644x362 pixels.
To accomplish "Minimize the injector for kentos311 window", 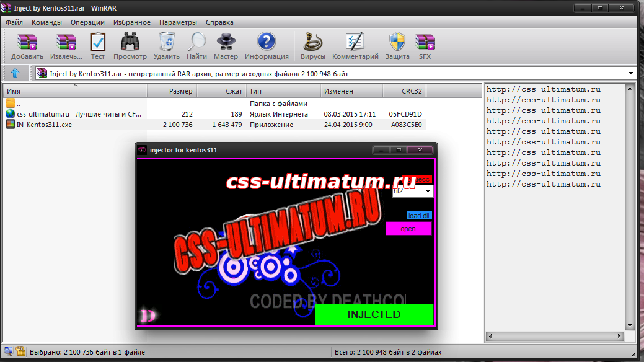I will pyautogui.click(x=381, y=149).
